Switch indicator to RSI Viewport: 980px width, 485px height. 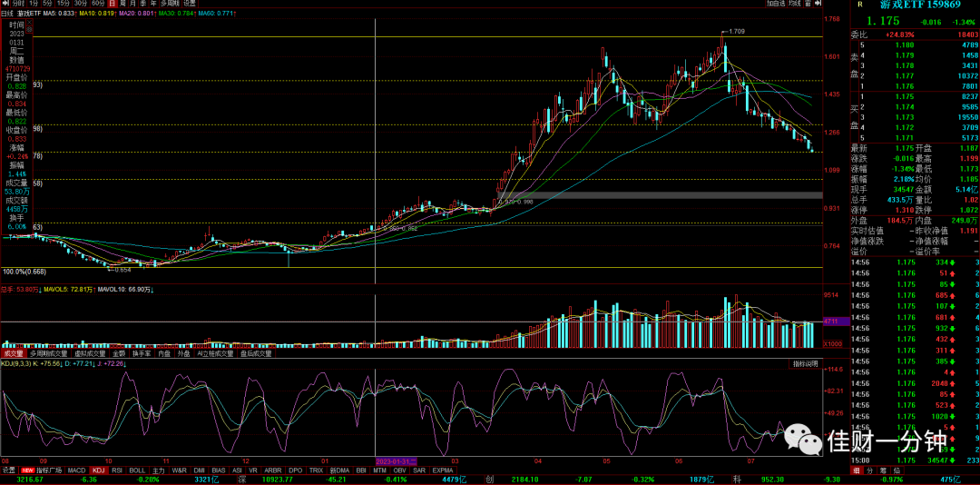pyautogui.click(x=117, y=470)
